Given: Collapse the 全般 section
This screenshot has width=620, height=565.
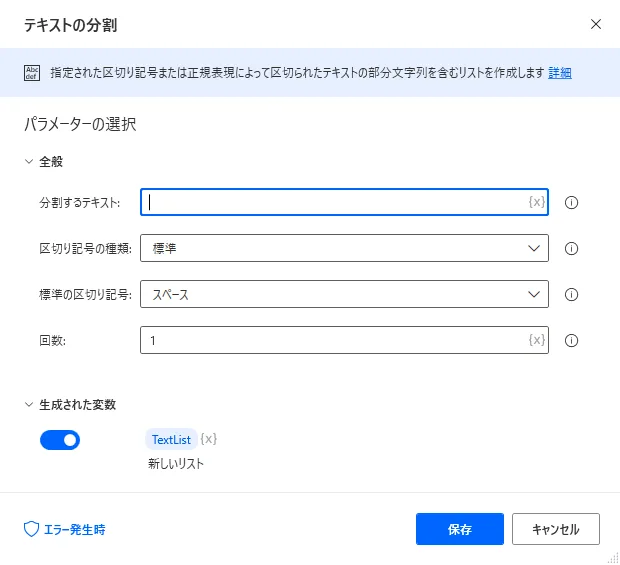Looking at the screenshot, I should (x=28, y=160).
